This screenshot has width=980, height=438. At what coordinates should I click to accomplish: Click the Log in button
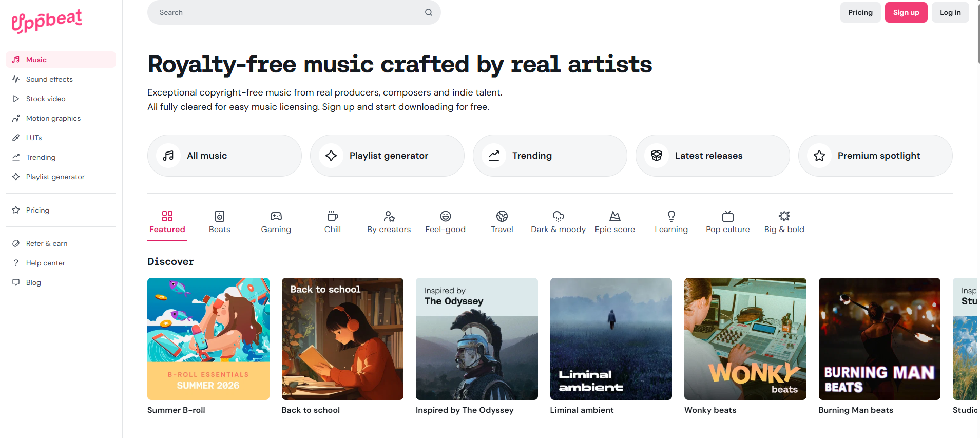(950, 12)
